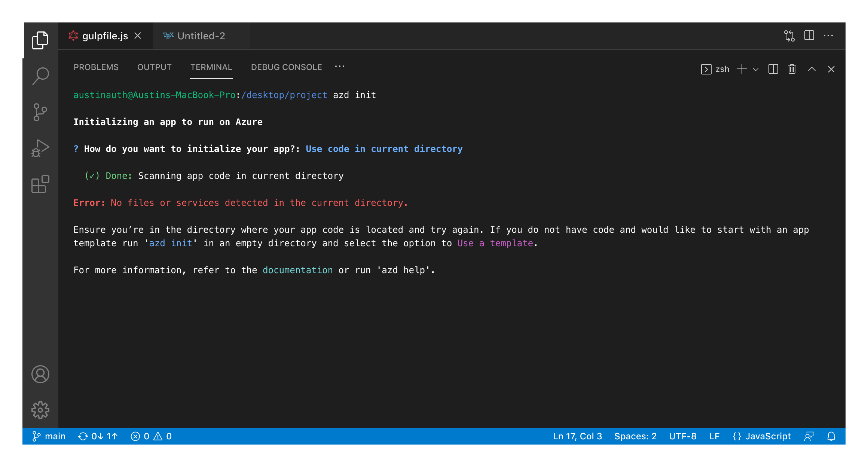Maximize the panel with the chevron
The height and width of the screenshot is (467, 868).
pos(812,69)
